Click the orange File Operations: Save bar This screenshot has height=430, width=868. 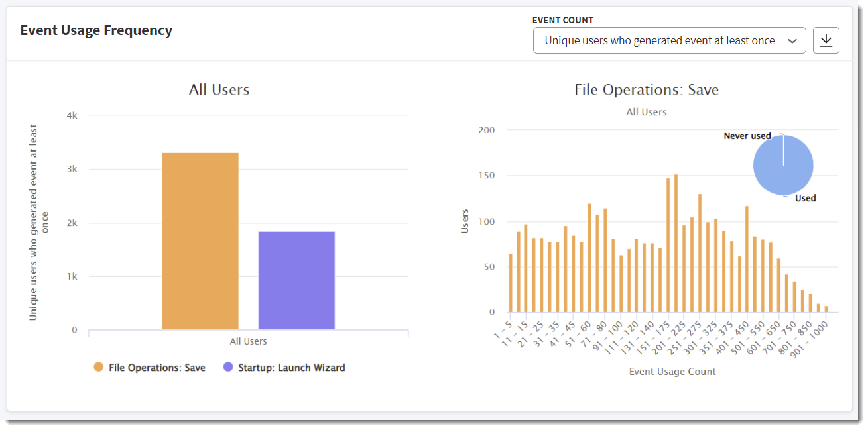coord(200,241)
